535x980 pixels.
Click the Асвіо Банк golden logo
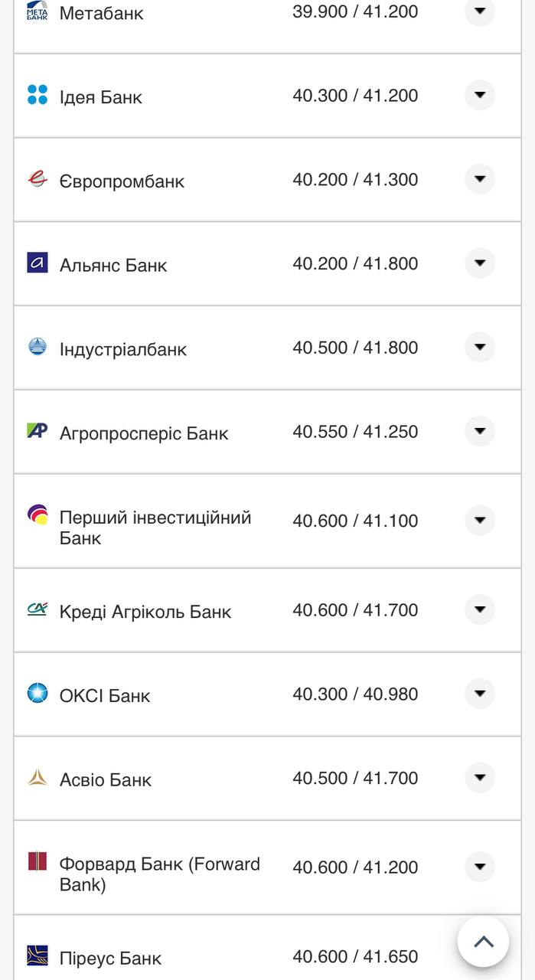click(38, 778)
